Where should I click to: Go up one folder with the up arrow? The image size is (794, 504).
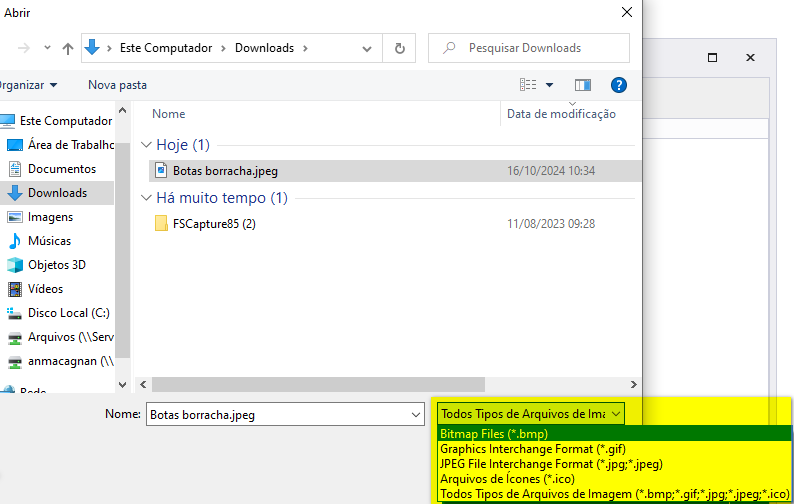pos(68,48)
